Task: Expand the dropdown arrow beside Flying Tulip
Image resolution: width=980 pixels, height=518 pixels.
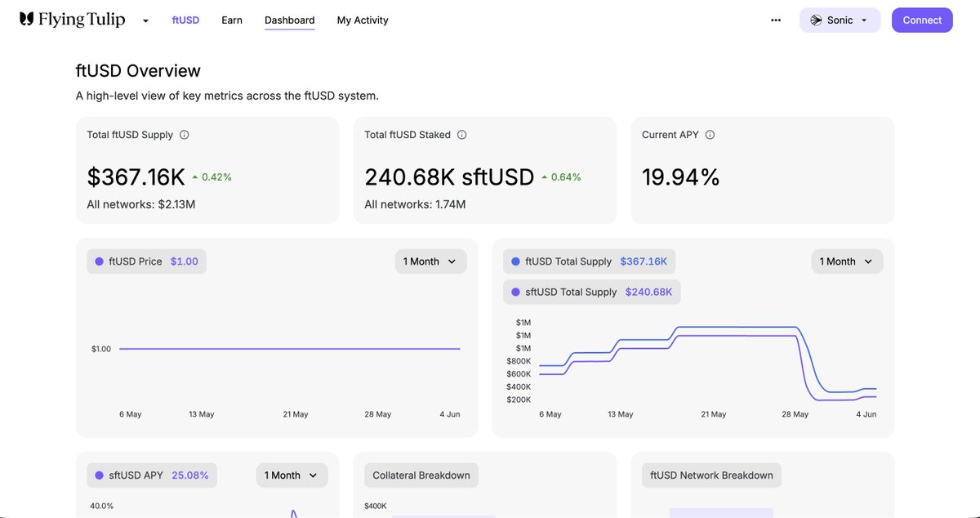Action: (145, 20)
